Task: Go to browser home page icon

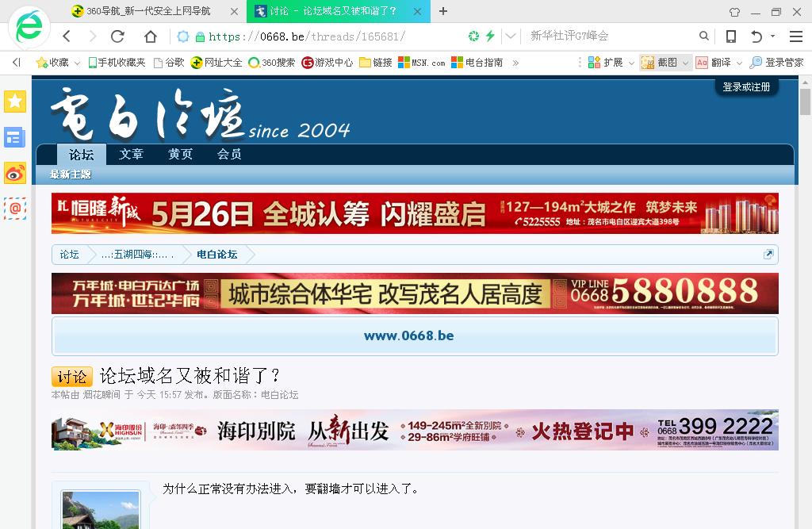Action: (x=151, y=36)
